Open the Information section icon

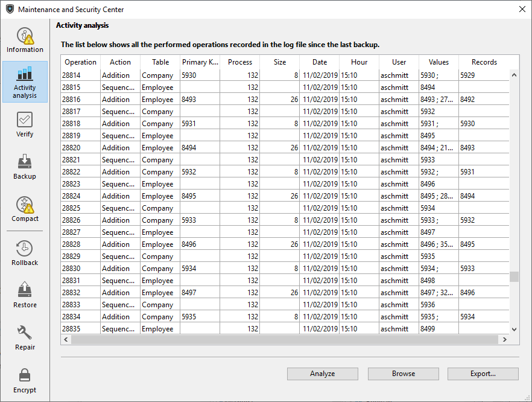pos(25,37)
